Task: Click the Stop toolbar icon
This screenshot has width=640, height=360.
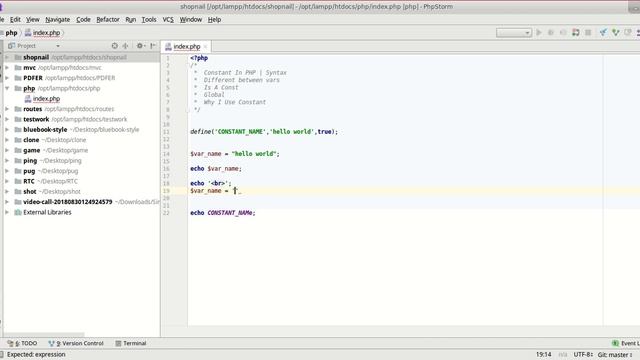Action: 588,32
